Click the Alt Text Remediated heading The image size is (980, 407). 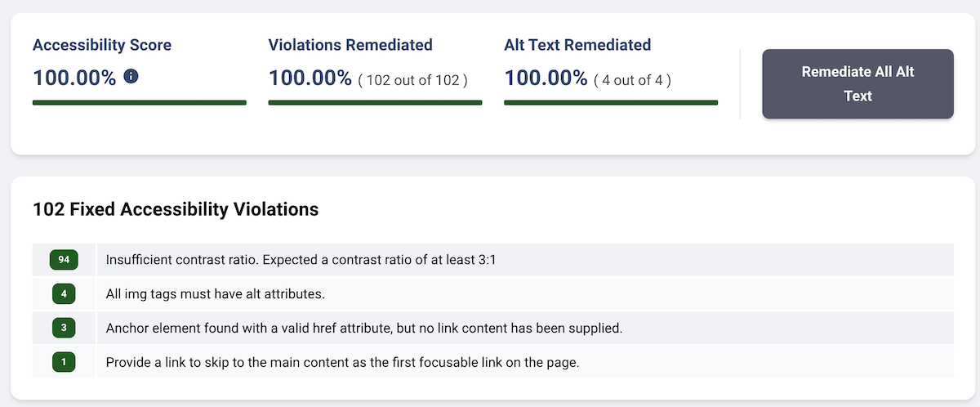coord(577,45)
